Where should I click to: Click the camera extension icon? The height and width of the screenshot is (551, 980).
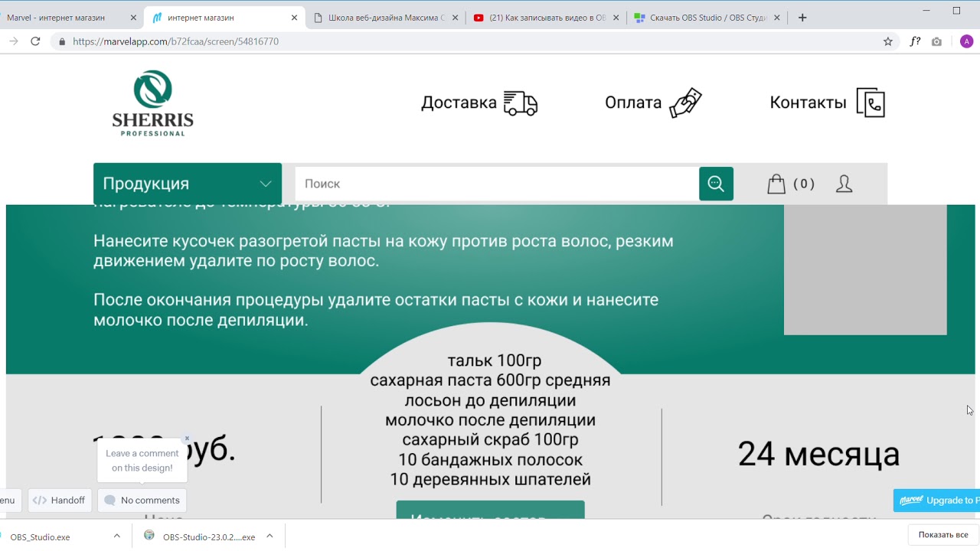coord(936,41)
